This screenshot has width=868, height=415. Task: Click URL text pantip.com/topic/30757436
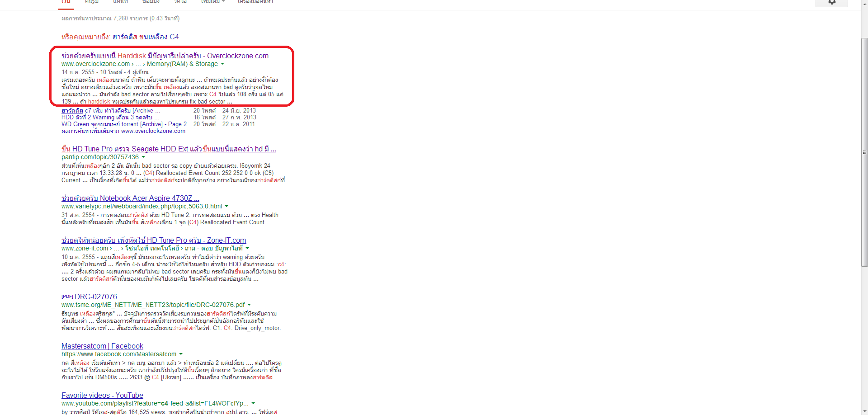coord(100,157)
